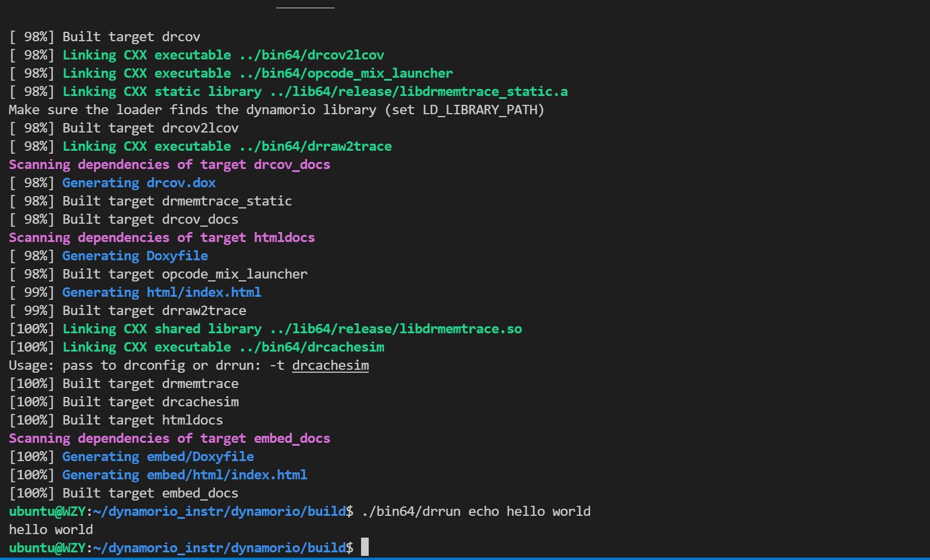Viewport: 930px width, 560px height.
Task: Click the underlined 'drcachesim' link text
Action: 330,366
